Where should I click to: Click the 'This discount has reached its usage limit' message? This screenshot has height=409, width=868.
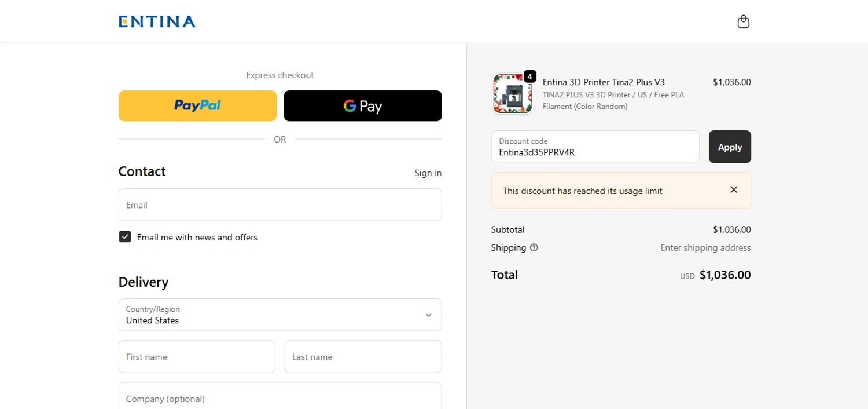(583, 191)
